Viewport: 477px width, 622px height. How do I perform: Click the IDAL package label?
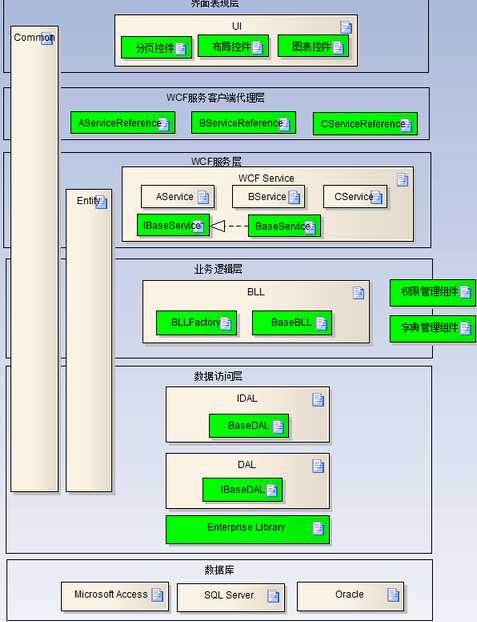[x=247, y=398]
